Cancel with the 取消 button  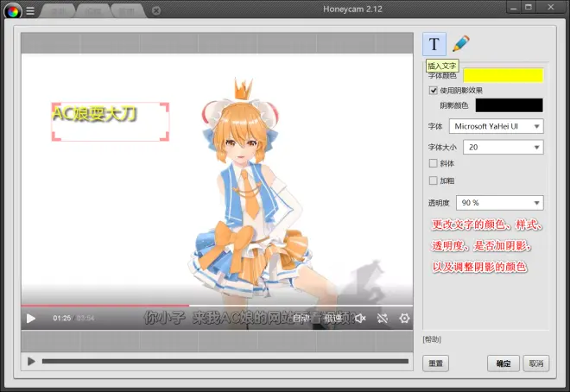[536, 364]
